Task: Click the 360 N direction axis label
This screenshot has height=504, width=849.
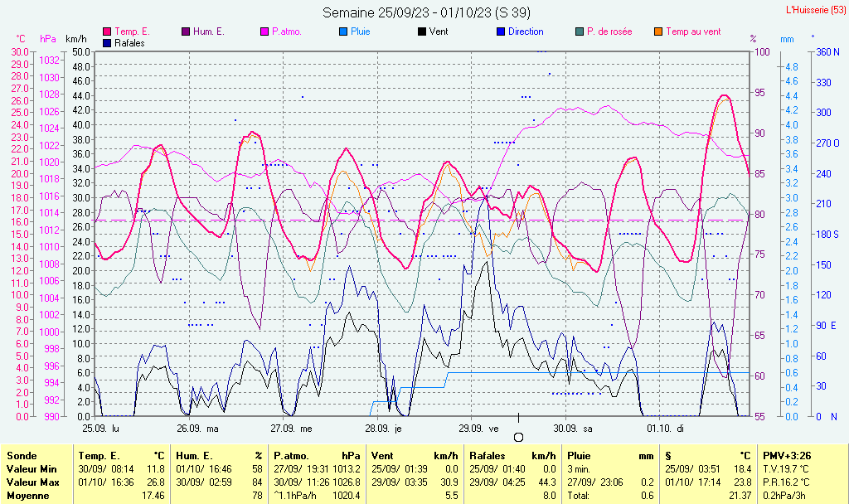Action: tap(828, 52)
